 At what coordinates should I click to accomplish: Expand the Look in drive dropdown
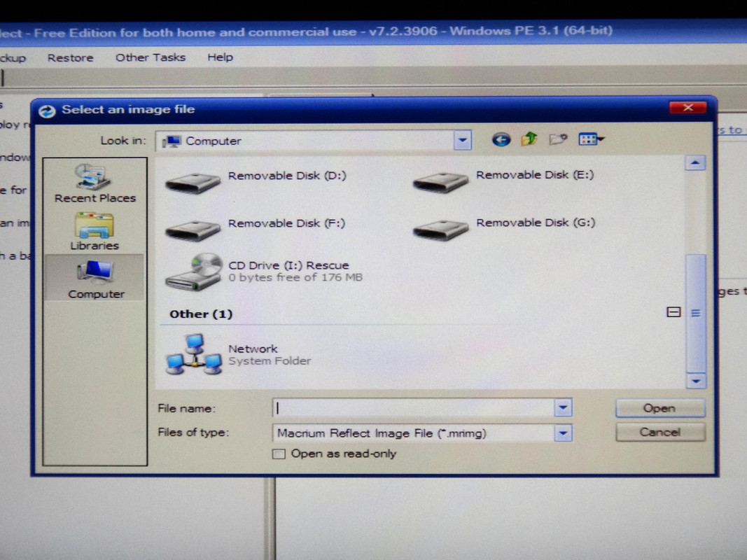(462, 141)
